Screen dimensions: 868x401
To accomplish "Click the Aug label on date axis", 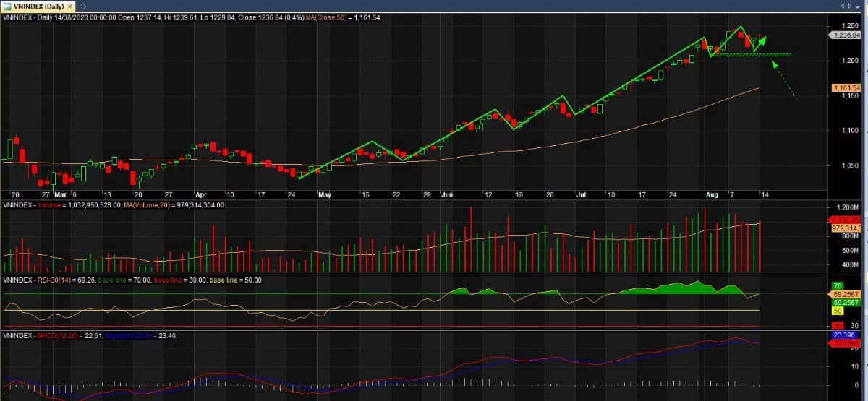I will (712, 195).
